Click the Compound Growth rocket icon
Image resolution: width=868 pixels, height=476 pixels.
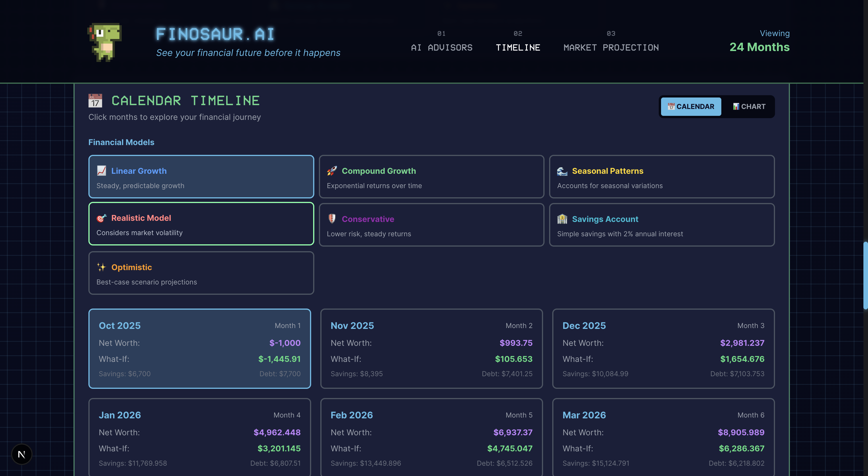[332, 171]
